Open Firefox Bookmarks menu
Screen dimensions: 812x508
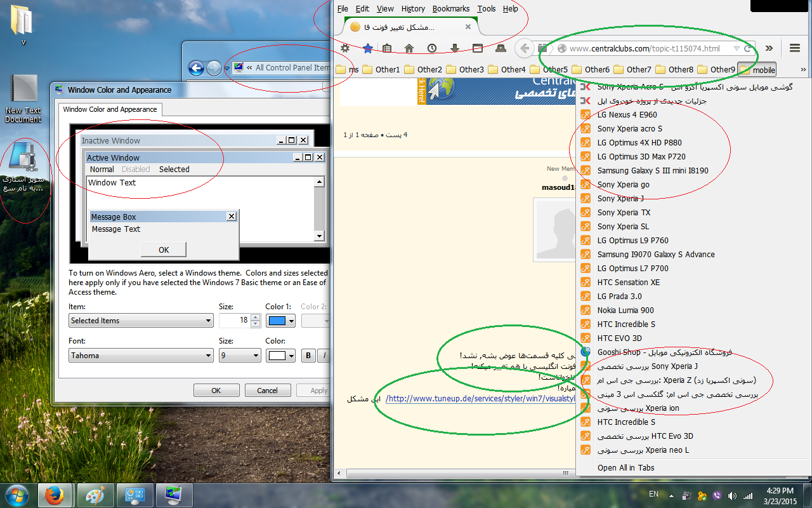[451, 9]
